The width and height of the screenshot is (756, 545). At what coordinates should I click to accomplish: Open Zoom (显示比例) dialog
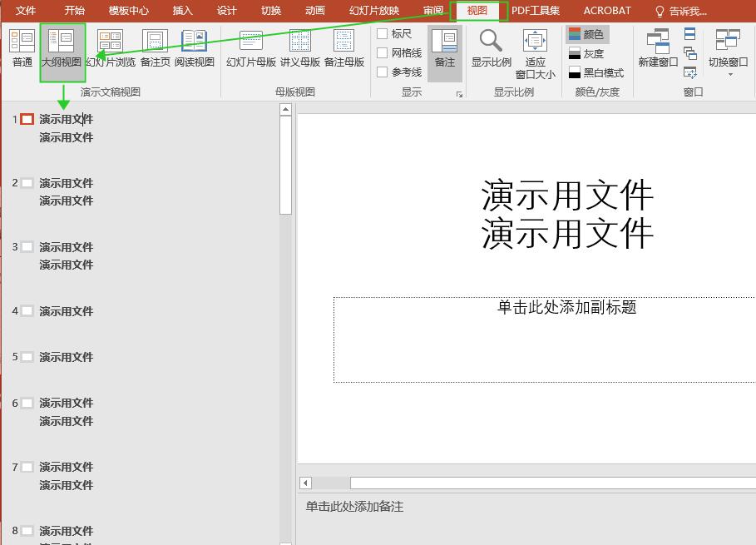[x=491, y=49]
